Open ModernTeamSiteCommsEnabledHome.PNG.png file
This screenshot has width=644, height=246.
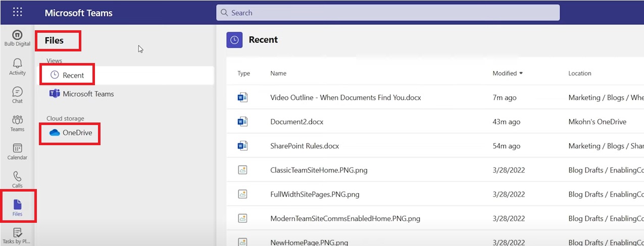point(345,218)
